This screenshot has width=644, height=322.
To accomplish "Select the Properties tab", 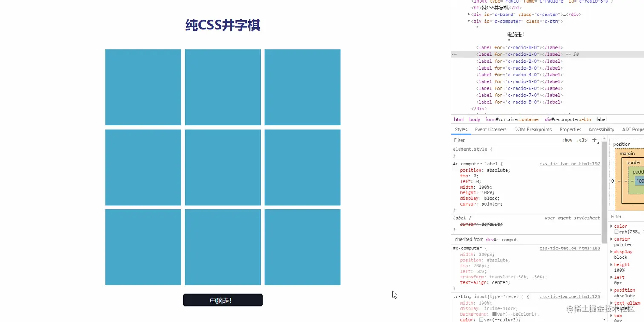I will [x=570, y=129].
